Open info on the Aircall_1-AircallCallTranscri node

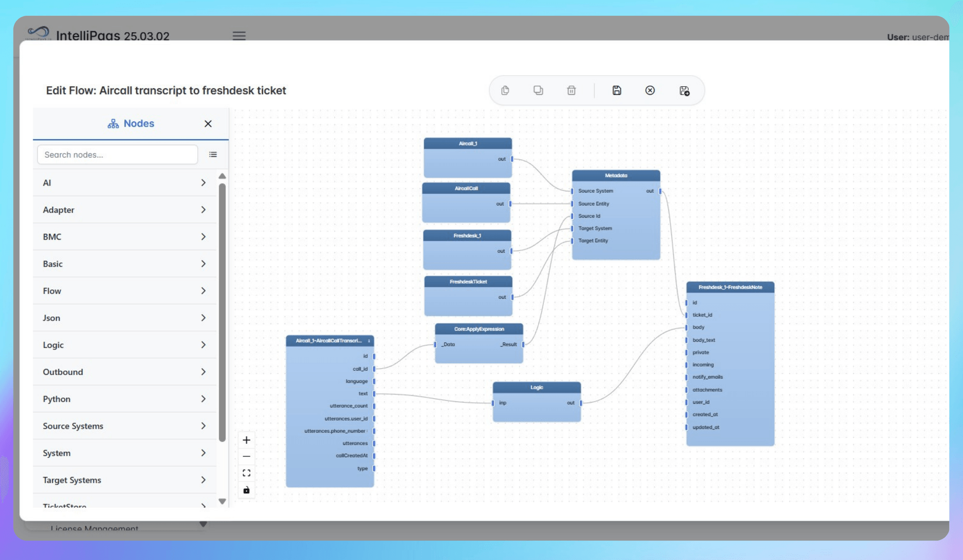pyautogui.click(x=369, y=340)
